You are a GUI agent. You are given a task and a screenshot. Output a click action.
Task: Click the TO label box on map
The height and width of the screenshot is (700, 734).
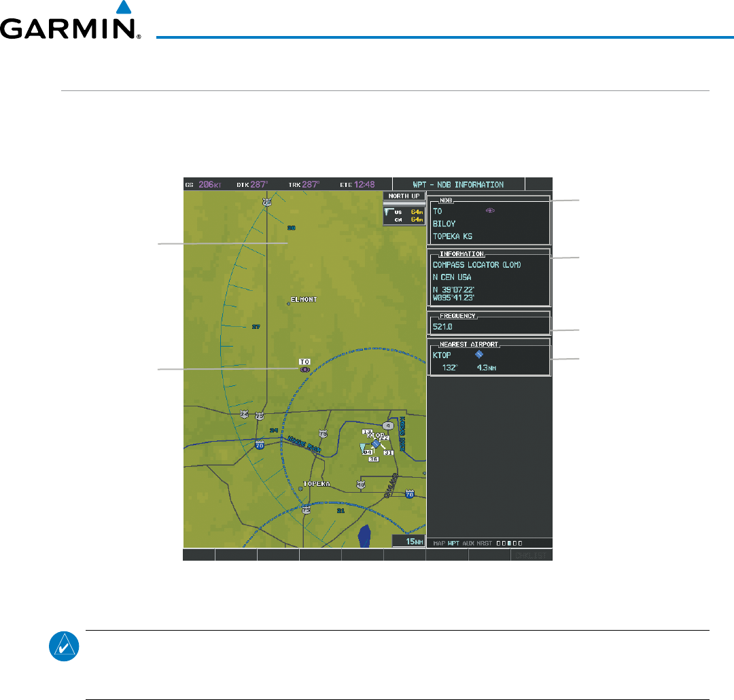[304, 362]
